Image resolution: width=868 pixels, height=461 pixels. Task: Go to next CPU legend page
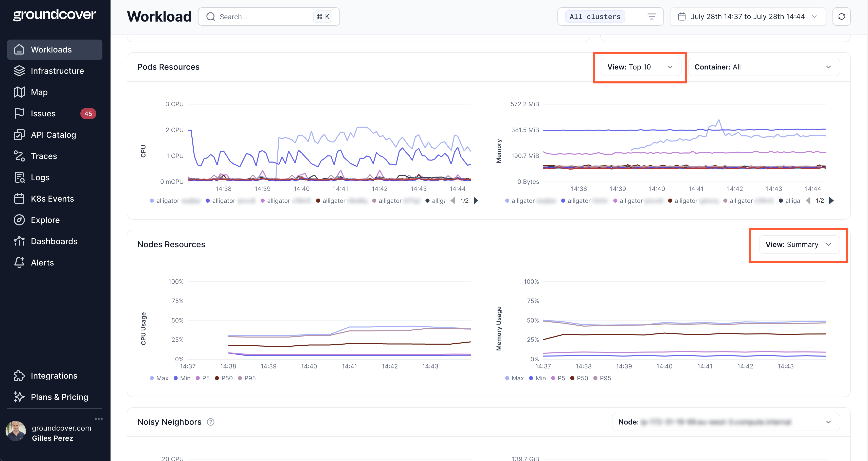click(476, 201)
